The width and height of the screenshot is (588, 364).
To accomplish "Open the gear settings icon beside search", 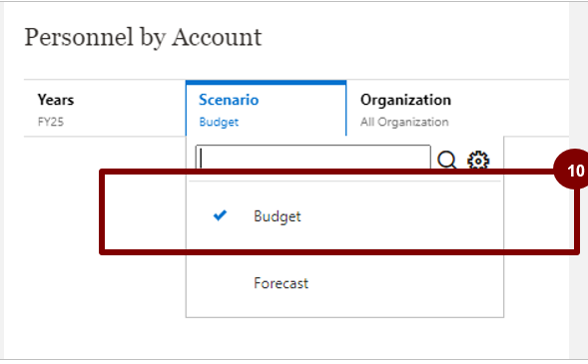I will 478,161.
